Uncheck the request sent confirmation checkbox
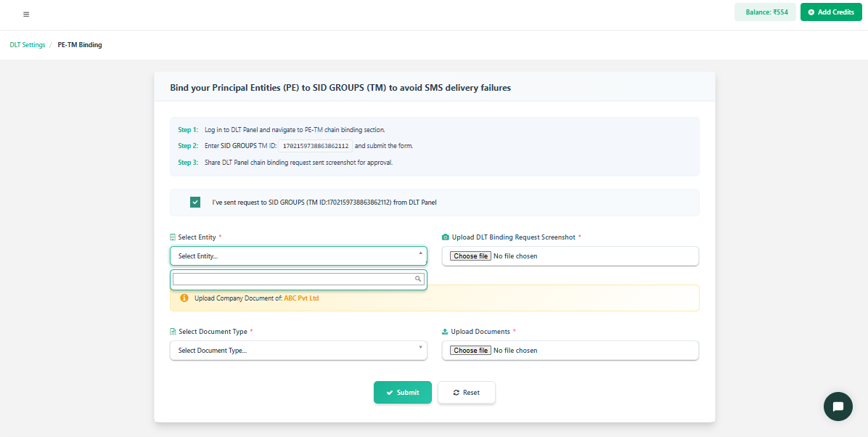The width and height of the screenshot is (868, 437). point(195,203)
